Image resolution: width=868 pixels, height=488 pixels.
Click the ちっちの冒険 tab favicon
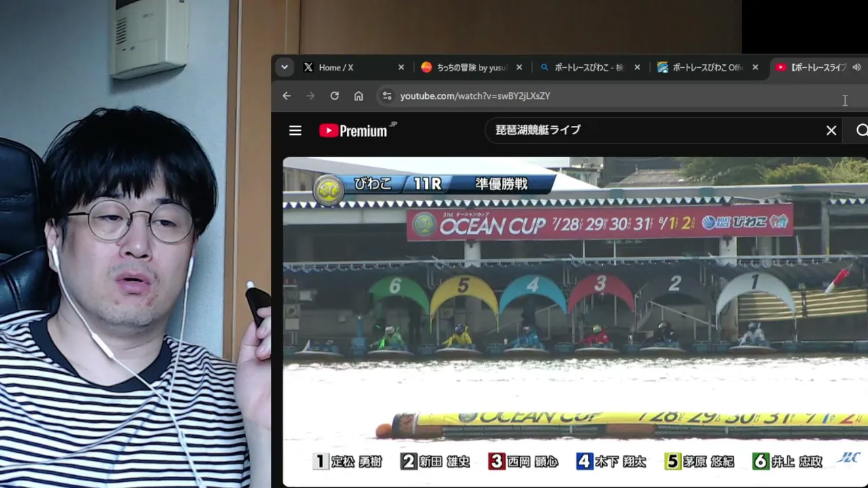tap(427, 68)
